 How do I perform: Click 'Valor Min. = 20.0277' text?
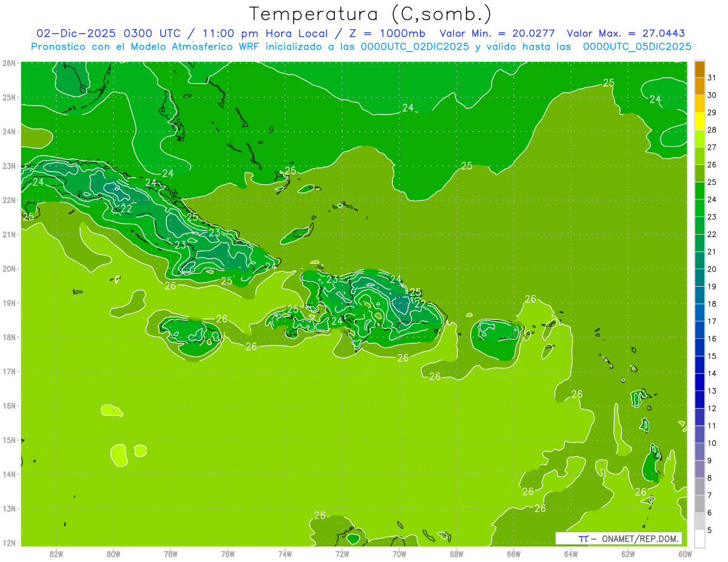coord(497,33)
